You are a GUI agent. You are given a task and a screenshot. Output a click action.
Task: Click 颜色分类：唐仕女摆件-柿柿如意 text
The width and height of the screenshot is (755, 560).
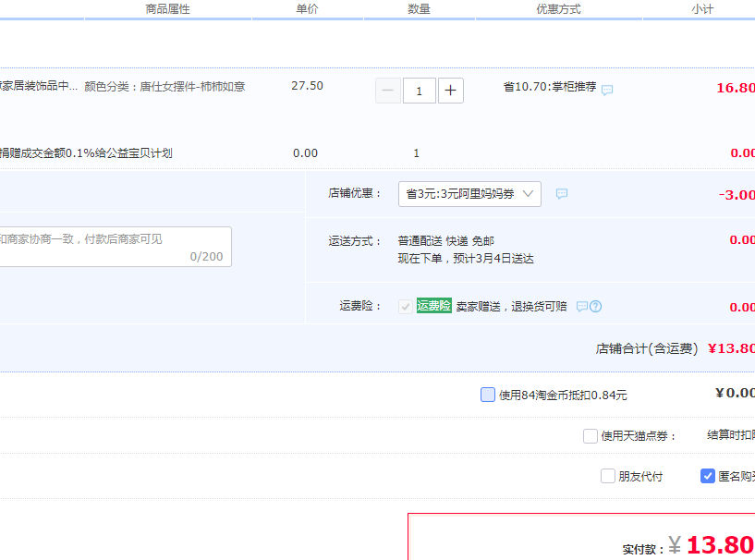coord(164,87)
